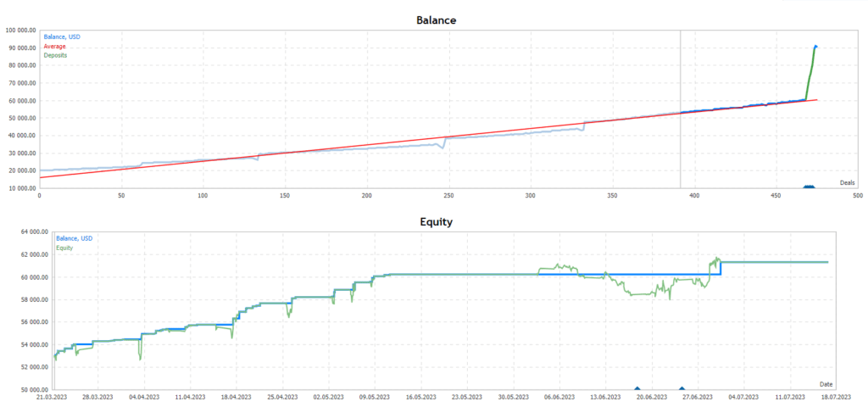Click the 'Balance' chart title
The height and width of the screenshot is (407, 868).
(x=438, y=19)
